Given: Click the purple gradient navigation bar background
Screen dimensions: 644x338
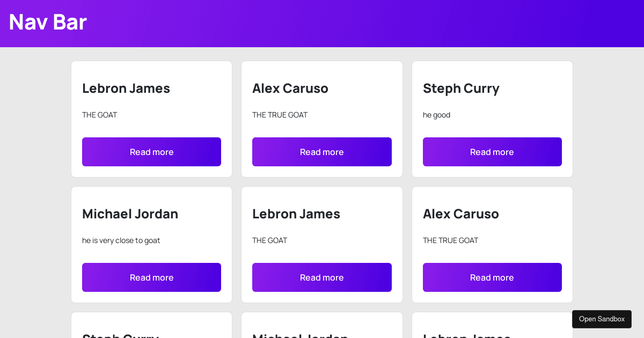Looking at the screenshot, I should pos(322,23).
